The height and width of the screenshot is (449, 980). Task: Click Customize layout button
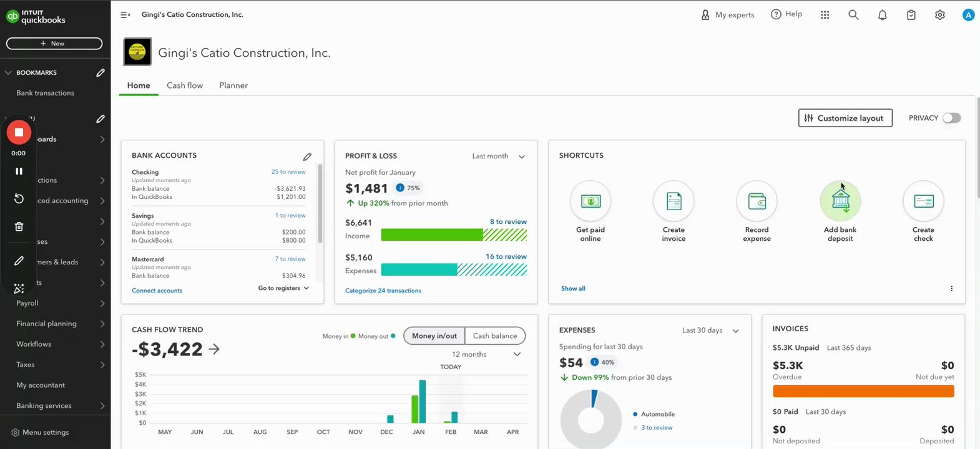click(x=845, y=118)
